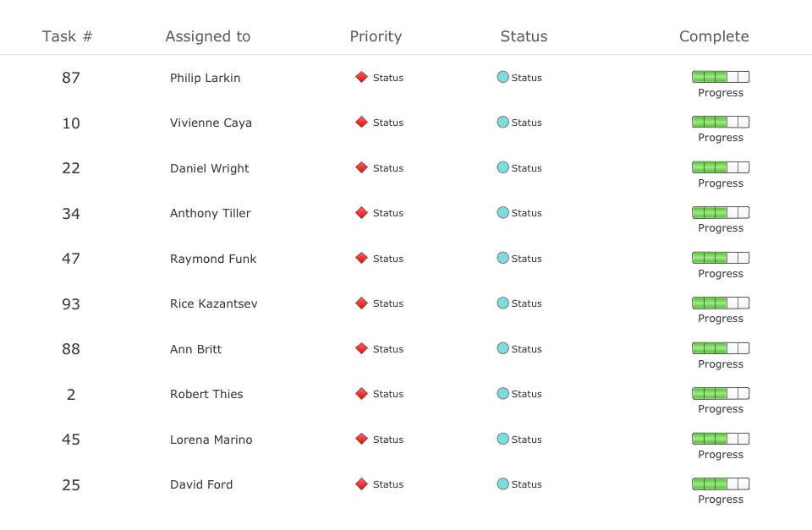Select Anthony Tiller's teal status circle

click(x=503, y=212)
